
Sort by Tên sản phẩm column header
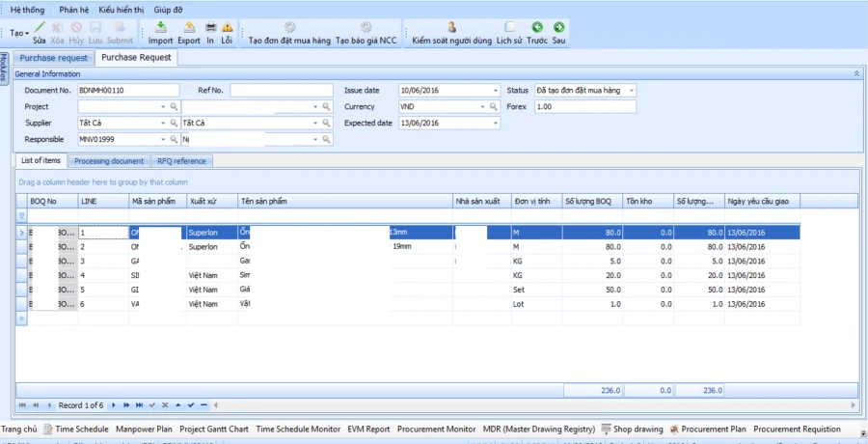click(x=345, y=201)
